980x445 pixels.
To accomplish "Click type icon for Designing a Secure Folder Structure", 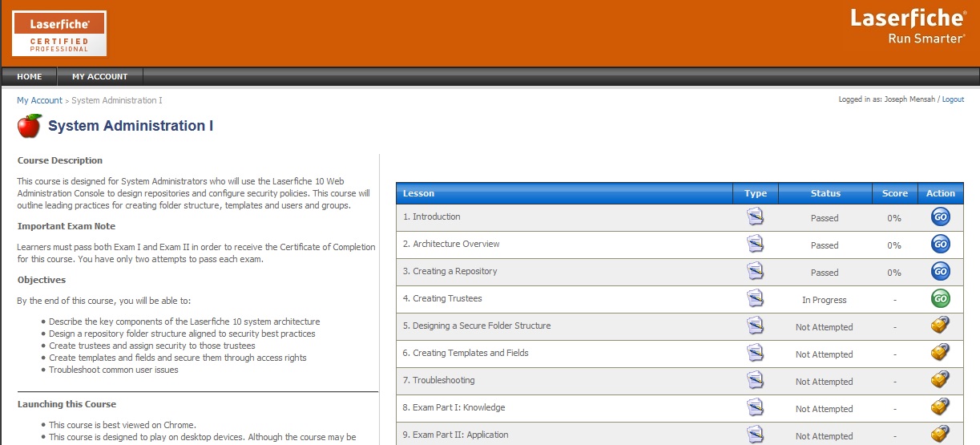I will click(755, 326).
